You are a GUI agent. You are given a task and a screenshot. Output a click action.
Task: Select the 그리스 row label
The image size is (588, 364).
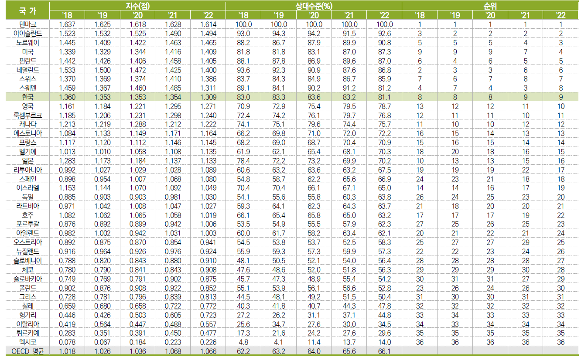pyautogui.click(x=28, y=297)
